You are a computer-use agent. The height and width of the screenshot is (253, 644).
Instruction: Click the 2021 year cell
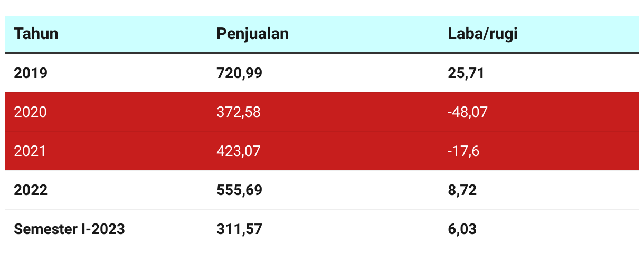point(30,151)
